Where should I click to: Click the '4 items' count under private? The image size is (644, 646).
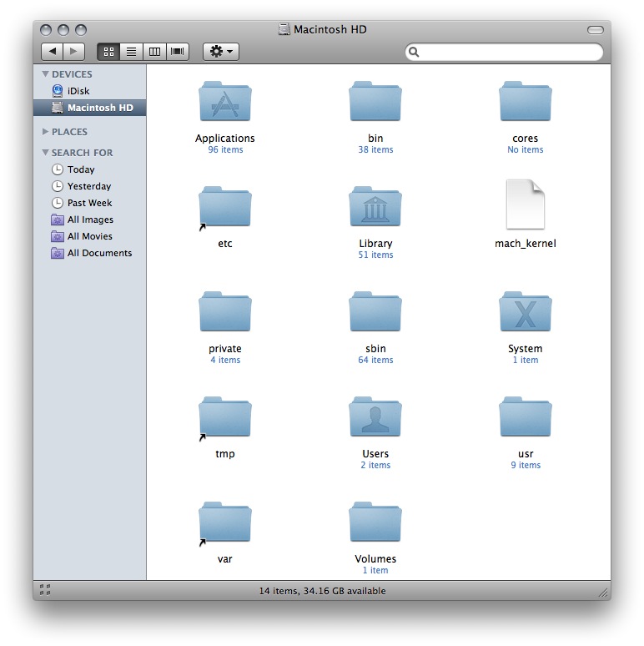[225, 360]
